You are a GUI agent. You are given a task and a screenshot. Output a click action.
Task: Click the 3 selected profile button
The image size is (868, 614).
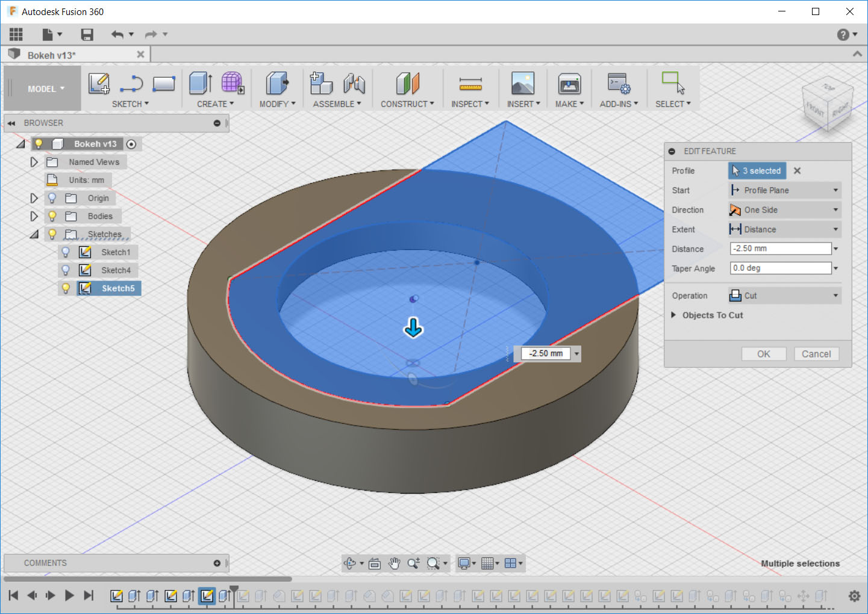pyautogui.click(x=758, y=171)
